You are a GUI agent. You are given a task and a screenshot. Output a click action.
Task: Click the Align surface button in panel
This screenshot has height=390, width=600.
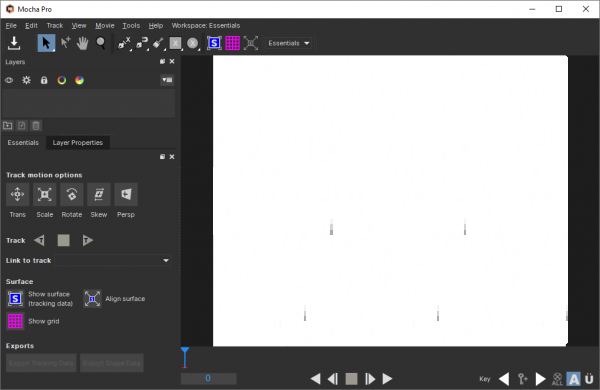(92, 299)
